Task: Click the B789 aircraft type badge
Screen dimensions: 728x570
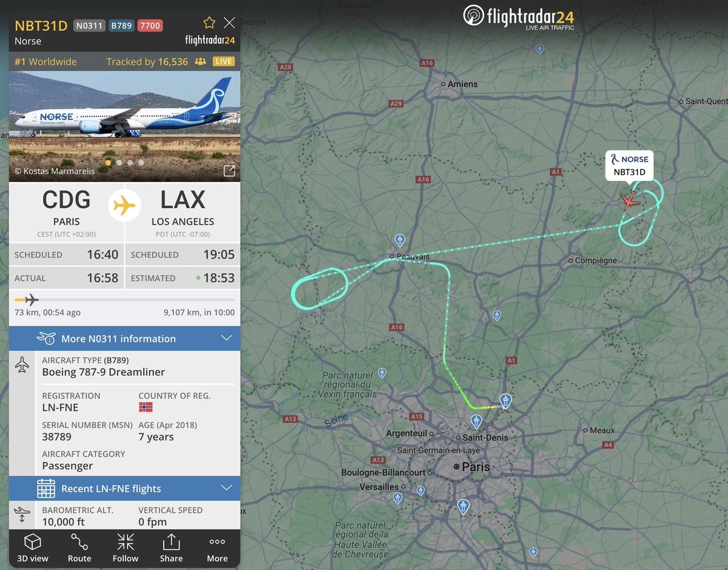Action: point(121,25)
